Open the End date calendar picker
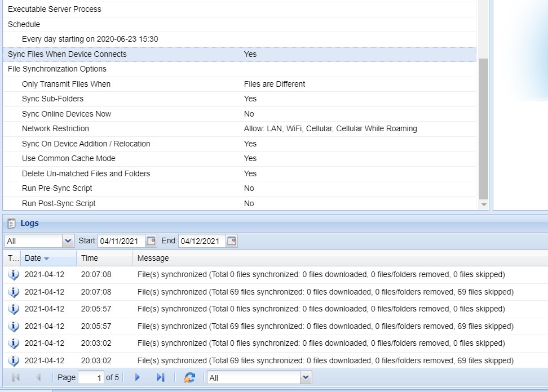Screen dimensions: 548x392 tap(232, 241)
